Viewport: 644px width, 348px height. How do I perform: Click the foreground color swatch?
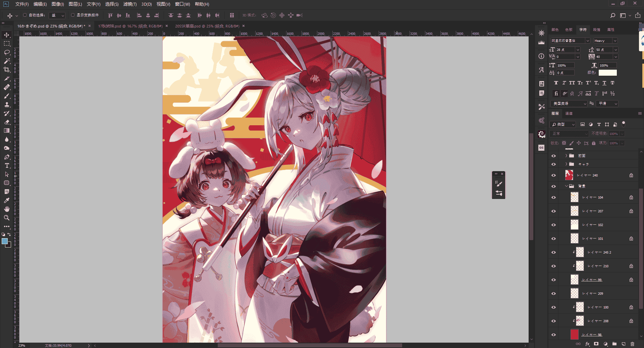(x=5, y=241)
